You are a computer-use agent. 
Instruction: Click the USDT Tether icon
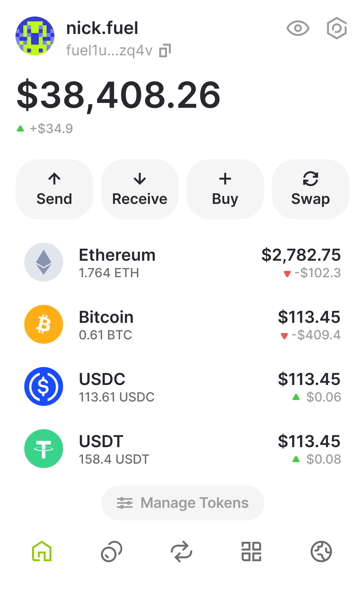(x=44, y=449)
